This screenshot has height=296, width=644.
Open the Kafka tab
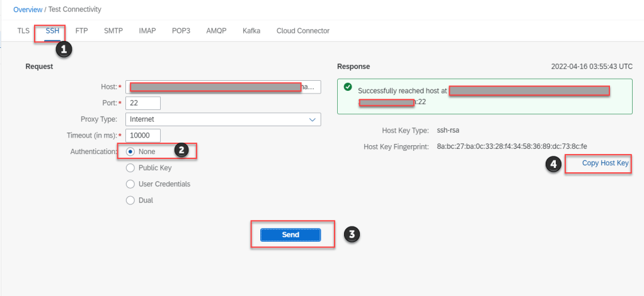(x=251, y=31)
